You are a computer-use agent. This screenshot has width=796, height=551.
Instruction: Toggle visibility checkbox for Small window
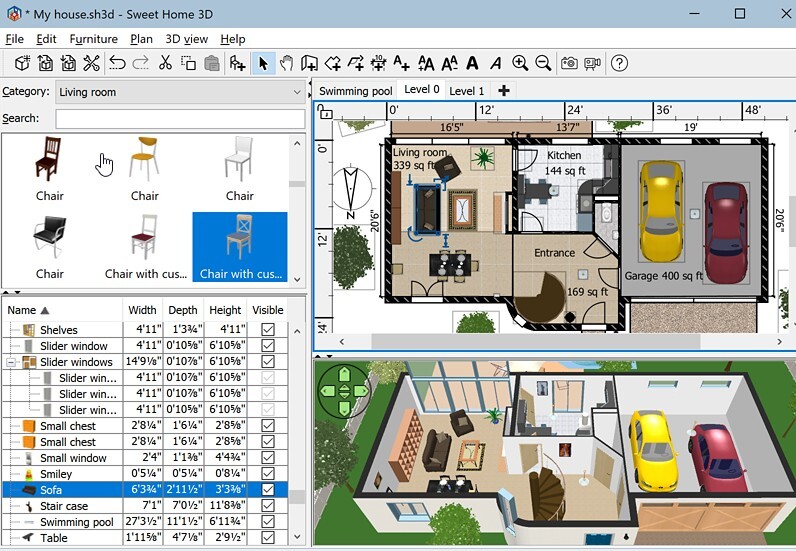coord(268,458)
